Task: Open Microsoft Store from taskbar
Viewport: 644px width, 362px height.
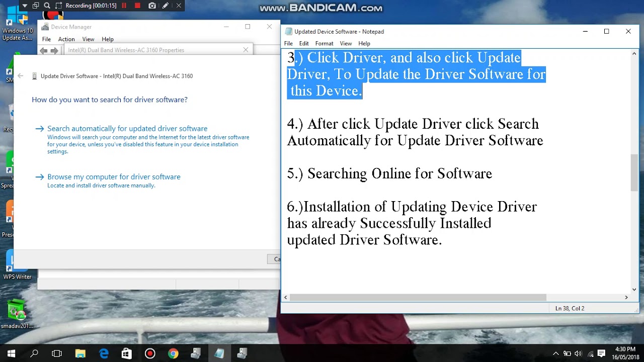Action: click(x=127, y=353)
